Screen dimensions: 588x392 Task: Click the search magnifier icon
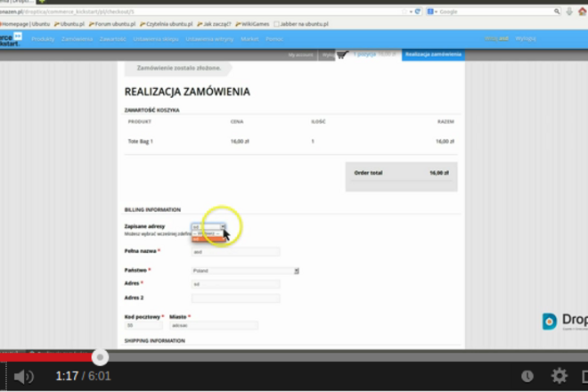click(557, 12)
